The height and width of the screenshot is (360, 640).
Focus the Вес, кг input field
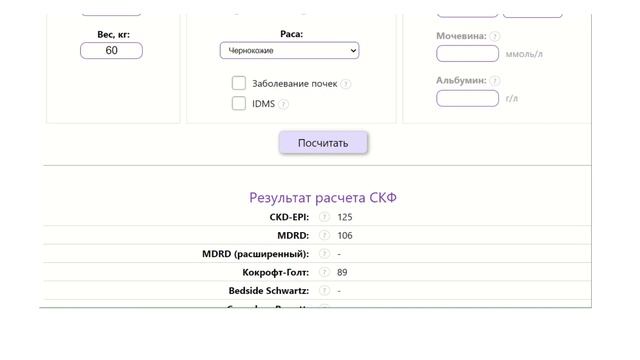pos(111,51)
